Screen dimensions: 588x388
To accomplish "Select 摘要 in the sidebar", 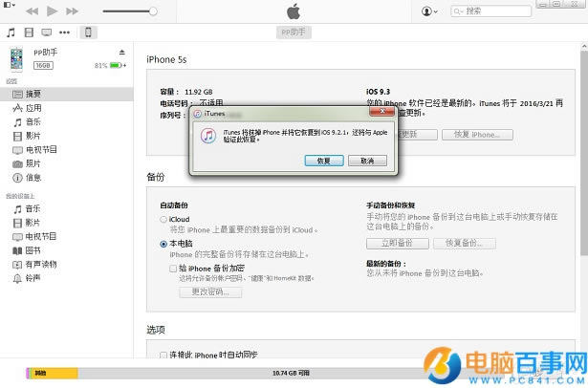I will click(67, 94).
